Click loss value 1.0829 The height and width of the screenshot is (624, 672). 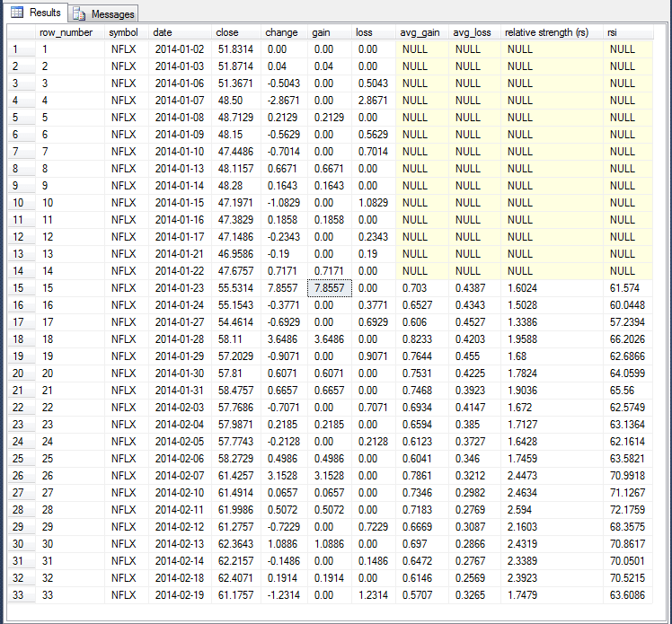coord(374,203)
